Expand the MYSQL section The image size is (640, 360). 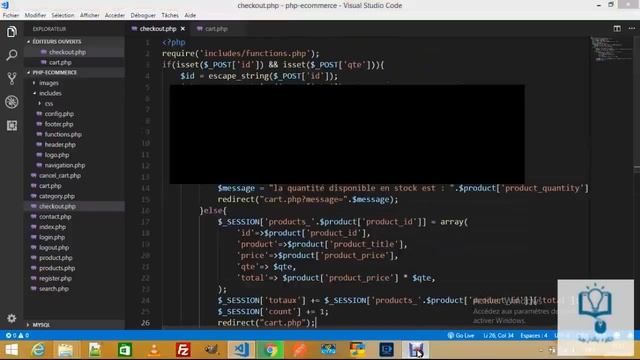point(75,325)
